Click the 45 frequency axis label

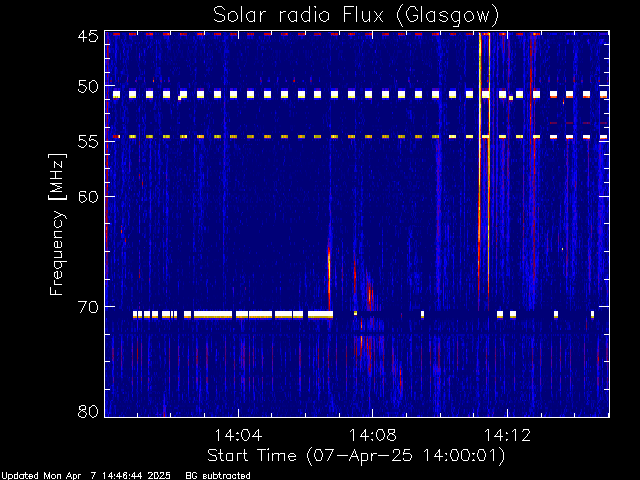(88, 36)
